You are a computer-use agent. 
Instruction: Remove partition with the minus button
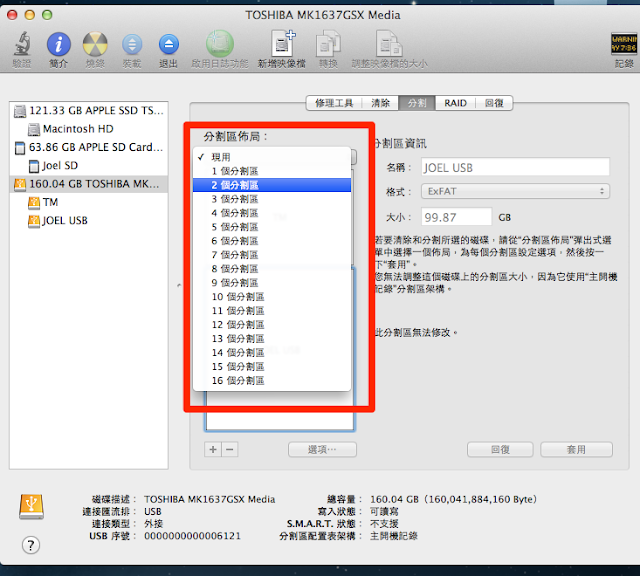click(230, 449)
